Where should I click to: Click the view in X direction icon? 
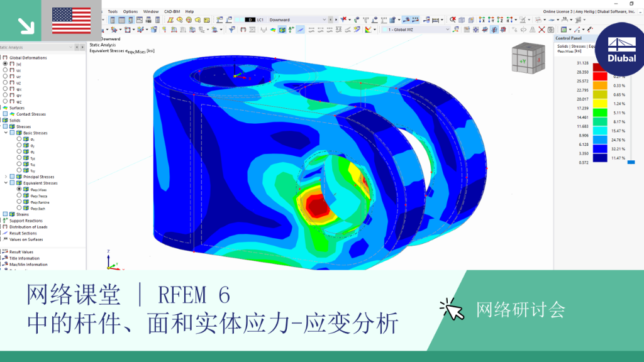click(x=482, y=19)
